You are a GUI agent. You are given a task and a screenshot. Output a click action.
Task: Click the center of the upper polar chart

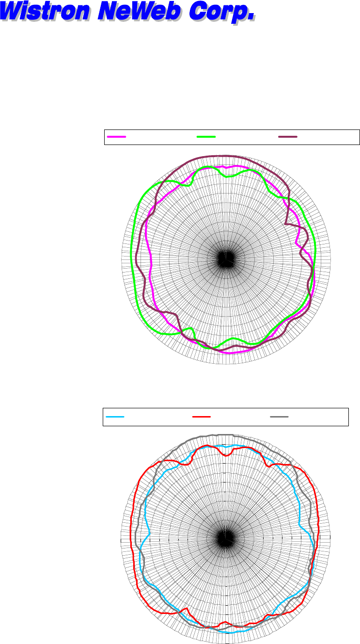point(226,259)
